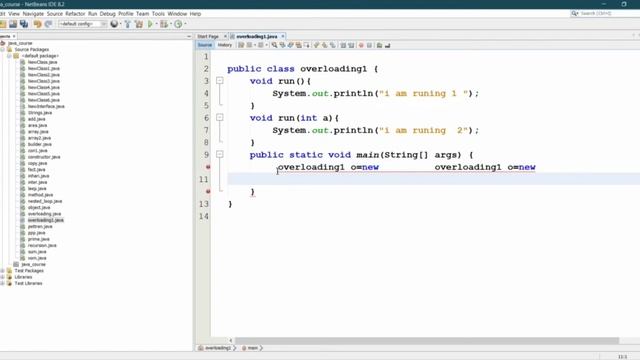Click the Redo toolbar icon
Image resolution: width=640 pixels, height=360 pixels.
point(48,24)
